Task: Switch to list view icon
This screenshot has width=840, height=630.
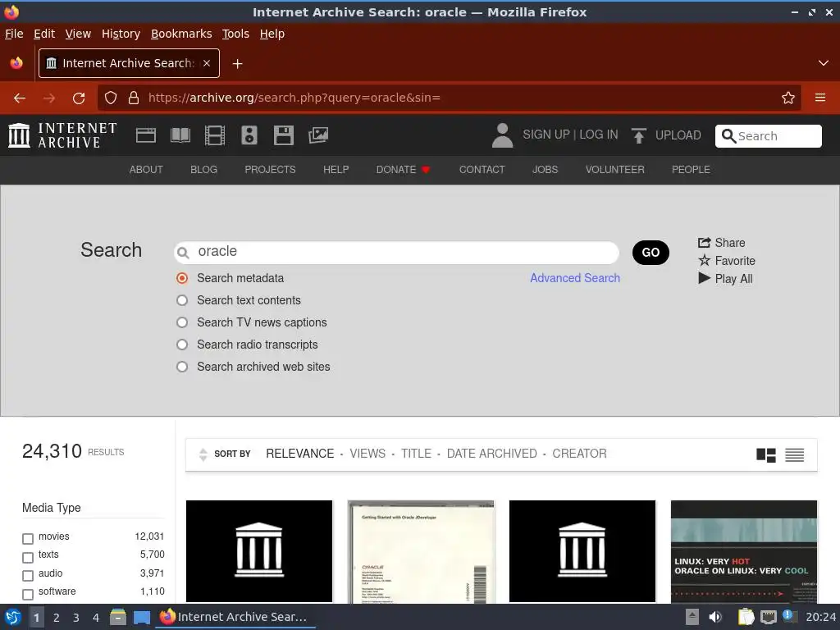Action: coord(794,455)
